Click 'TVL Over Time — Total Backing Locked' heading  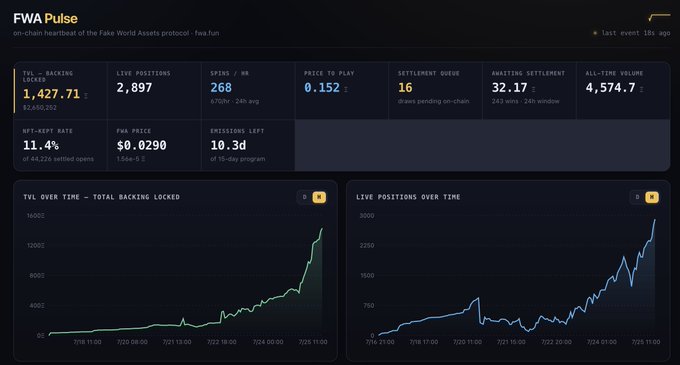[x=101, y=197]
